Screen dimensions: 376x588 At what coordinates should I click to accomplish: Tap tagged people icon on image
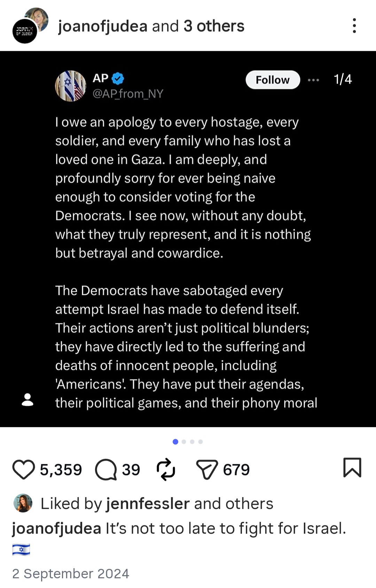point(28,400)
